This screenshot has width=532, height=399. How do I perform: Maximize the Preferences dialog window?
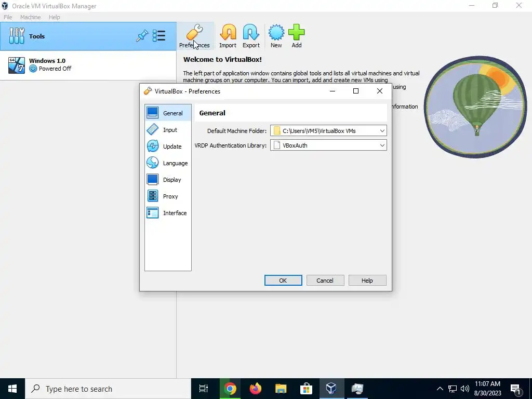click(356, 91)
